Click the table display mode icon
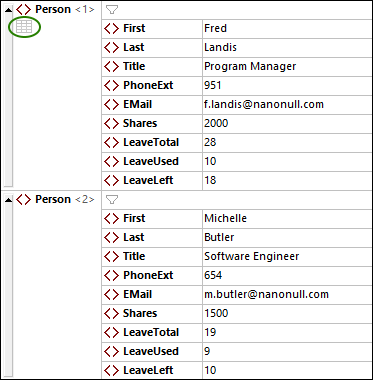 coord(24,27)
